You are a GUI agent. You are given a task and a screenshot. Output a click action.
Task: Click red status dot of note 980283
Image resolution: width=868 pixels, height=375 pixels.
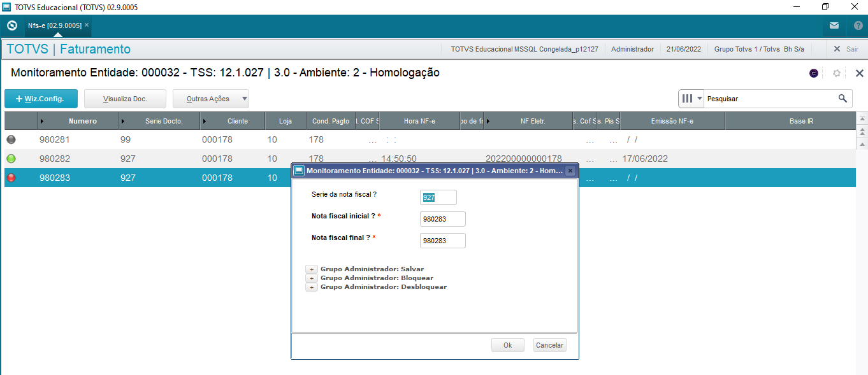coord(11,178)
